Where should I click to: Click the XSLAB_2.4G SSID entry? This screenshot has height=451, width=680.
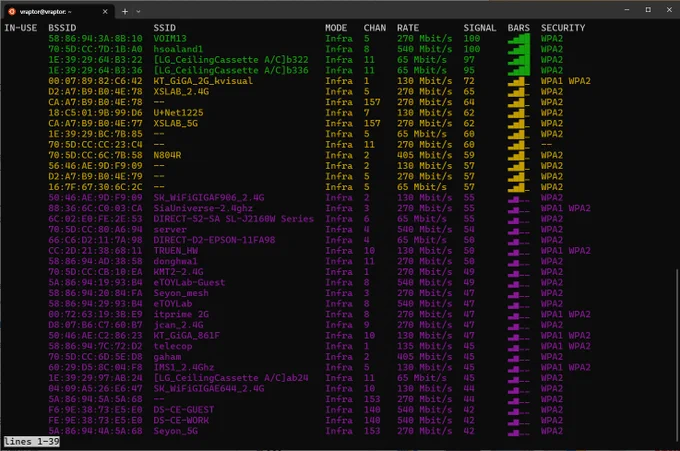pyautogui.click(x=181, y=92)
